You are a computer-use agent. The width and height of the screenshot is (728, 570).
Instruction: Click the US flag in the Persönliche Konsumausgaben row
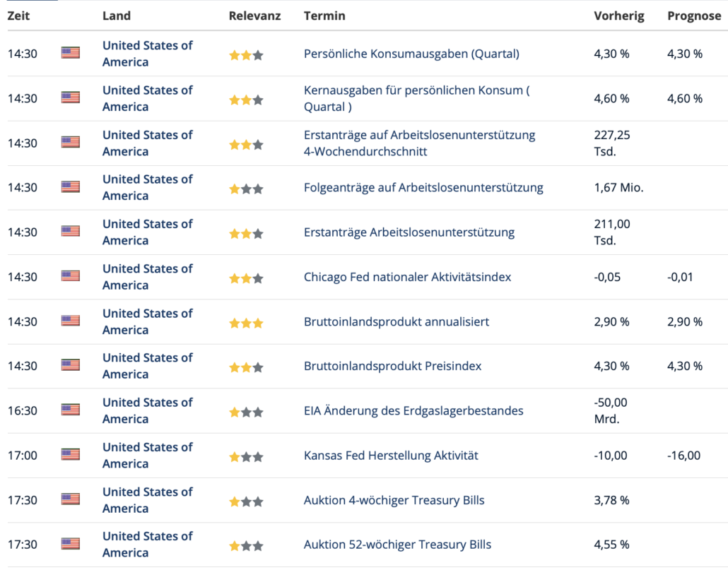[70, 53]
